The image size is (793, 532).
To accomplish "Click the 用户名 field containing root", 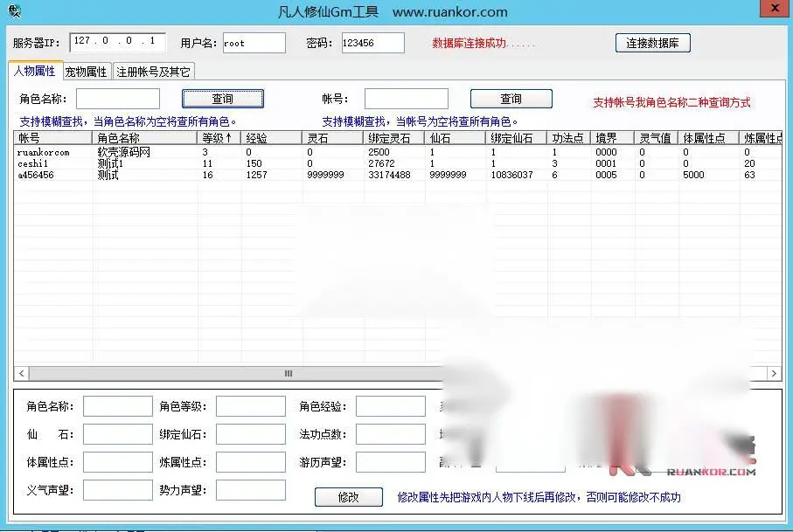I will pyautogui.click(x=254, y=43).
